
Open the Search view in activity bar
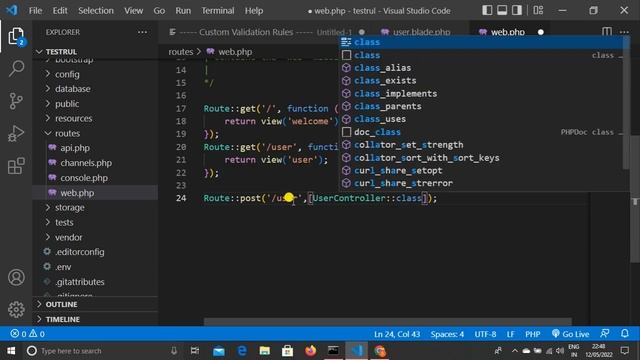(16, 68)
